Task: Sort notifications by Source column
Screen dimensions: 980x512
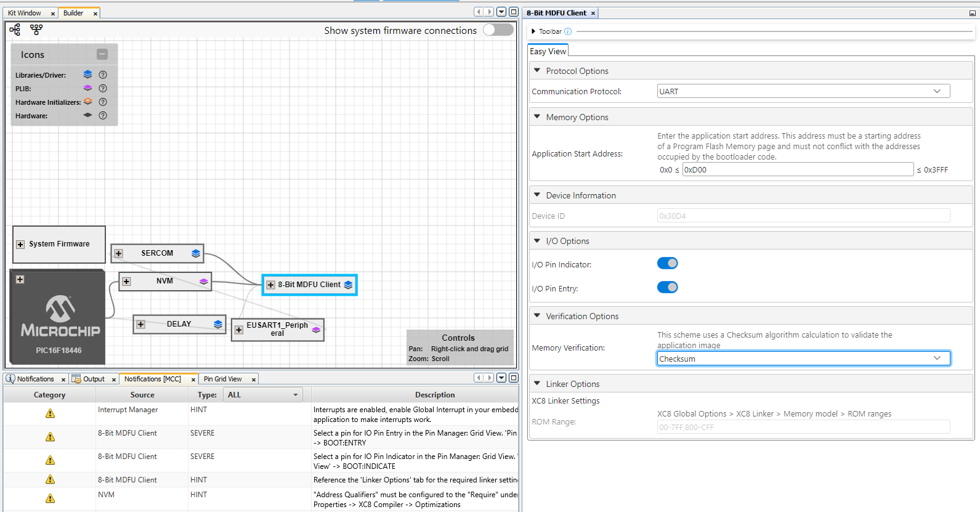Action: tap(142, 395)
